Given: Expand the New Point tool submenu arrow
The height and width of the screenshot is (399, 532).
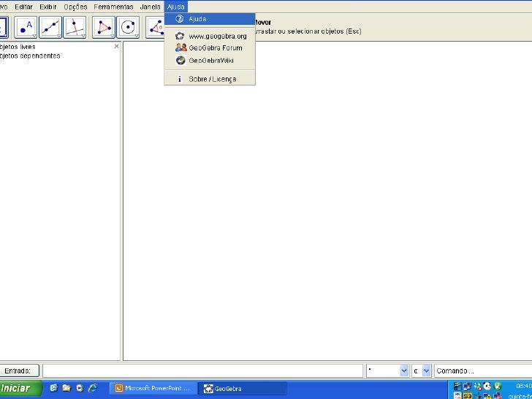Looking at the screenshot, I should [34, 36].
